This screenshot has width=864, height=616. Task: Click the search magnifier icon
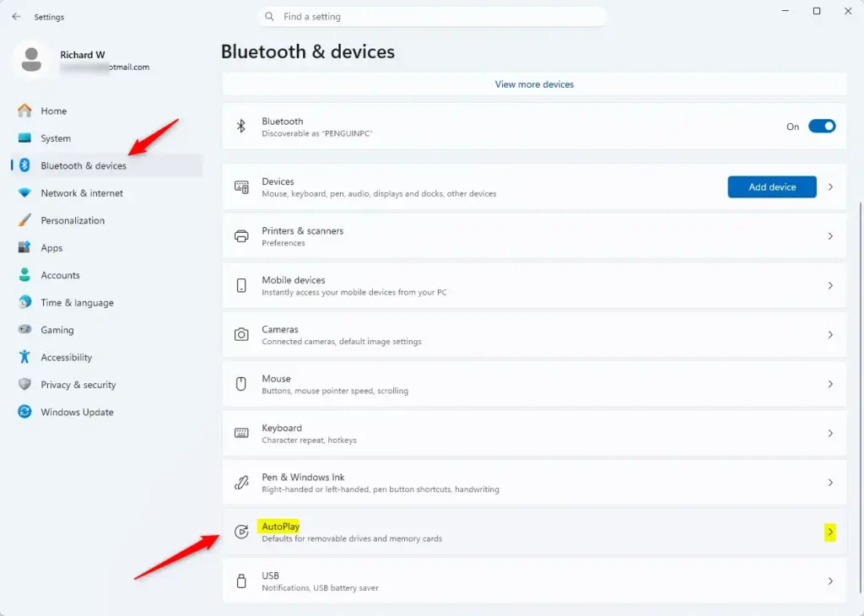point(269,17)
